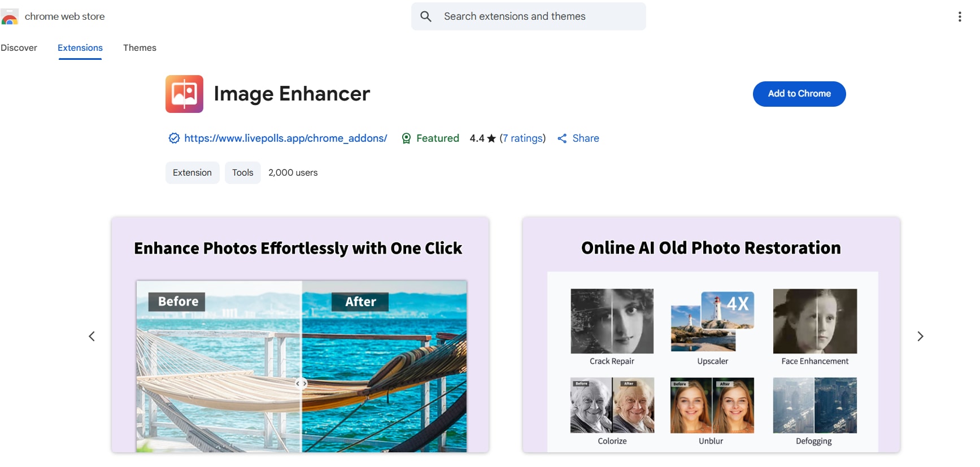The height and width of the screenshot is (467, 980).
Task: Click the Image Enhancer title text
Action: point(291,94)
